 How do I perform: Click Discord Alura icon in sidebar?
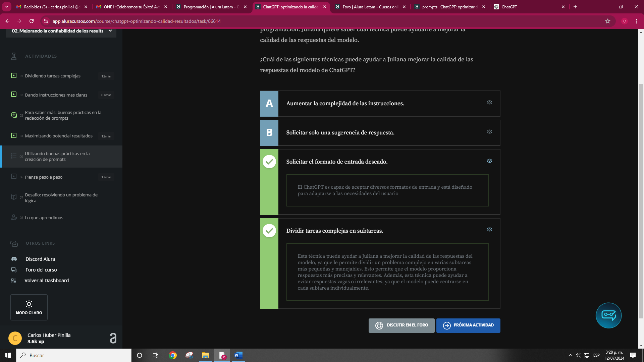tap(14, 258)
